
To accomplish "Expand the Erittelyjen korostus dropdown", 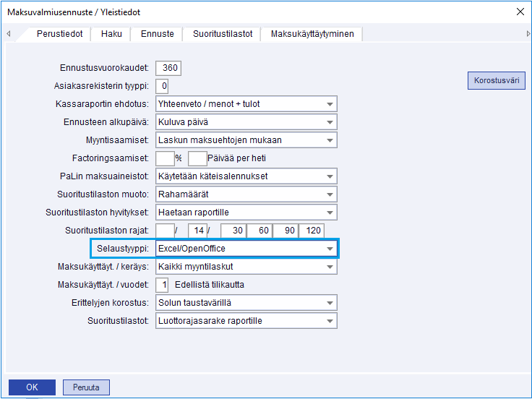I will click(x=330, y=303).
